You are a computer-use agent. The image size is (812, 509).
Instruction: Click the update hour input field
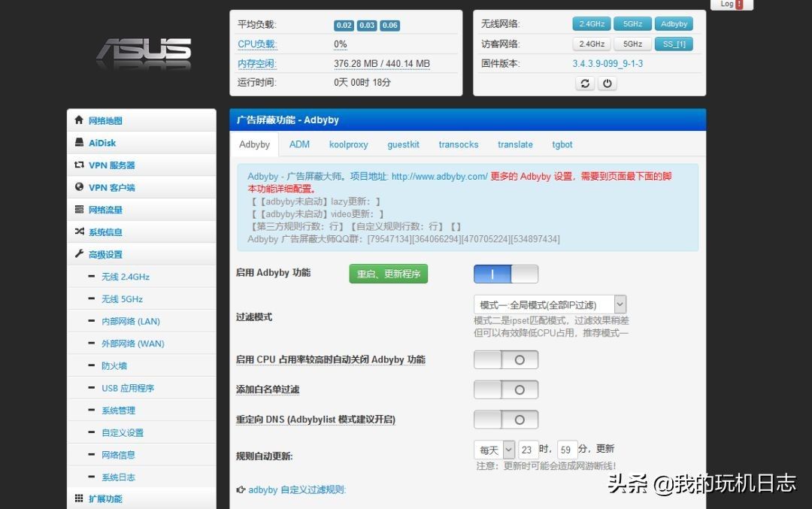click(x=527, y=450)
